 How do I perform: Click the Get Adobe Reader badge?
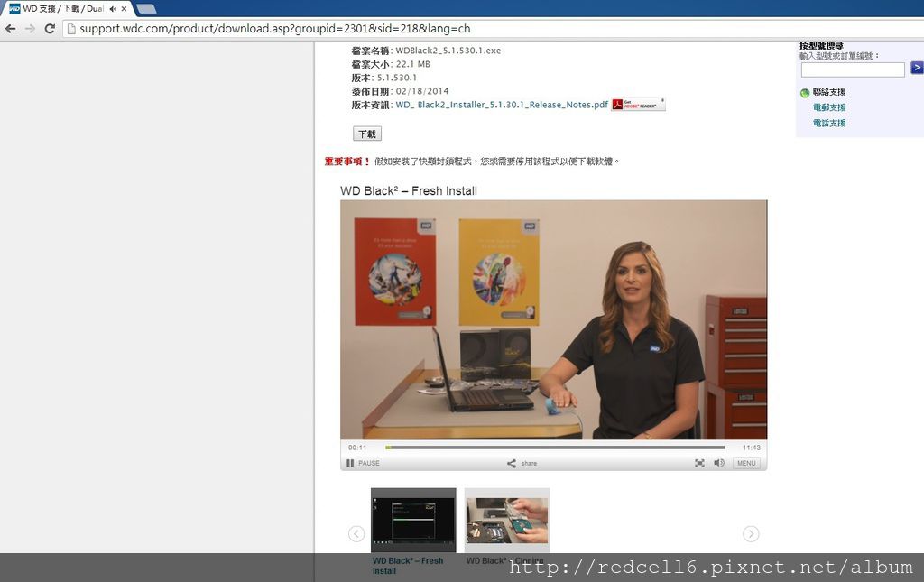click(638, 105)
